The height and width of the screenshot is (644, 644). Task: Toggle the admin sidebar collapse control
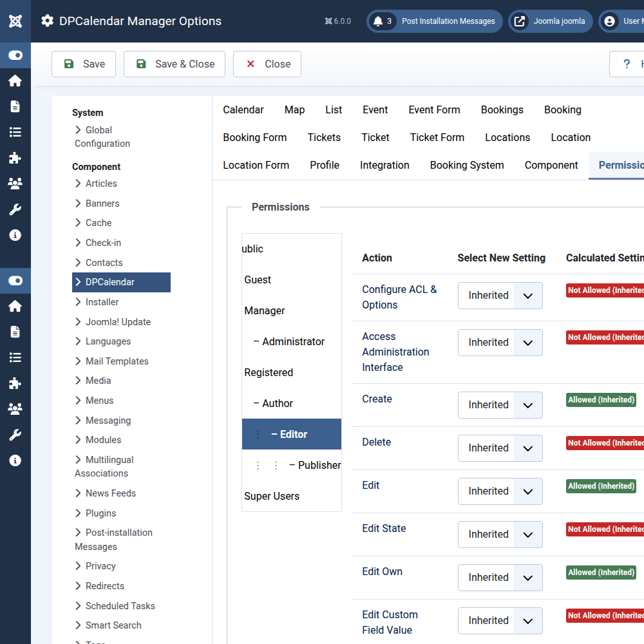point(15,55)
